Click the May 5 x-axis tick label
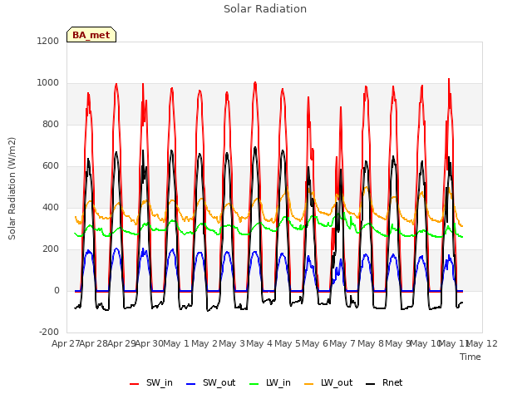 coord(288,343)
